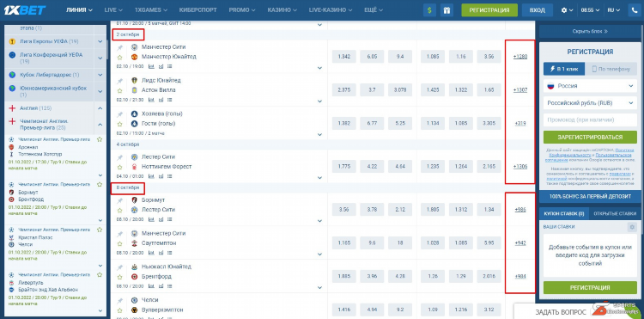644x319 pixels.
Task: Go to КИБЕРСПОРТ section
Action: click(x=198, y=10)
